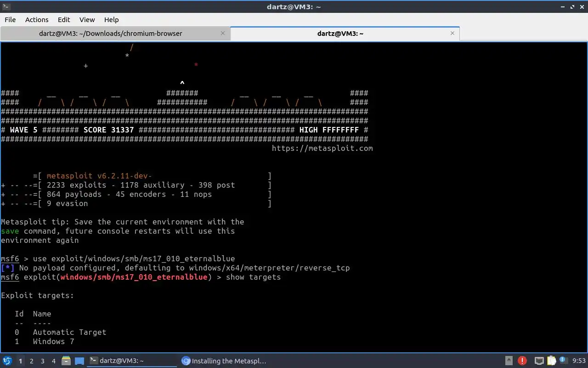
Task: Click the 'show targets' command text
Action: pyautogui.click(x=253, y=277)
